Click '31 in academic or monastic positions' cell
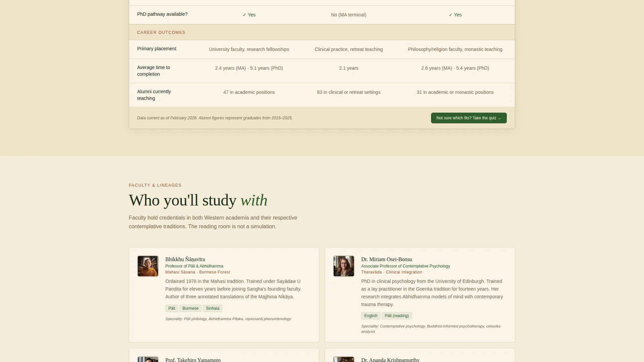The image size is (644, 362). 455,92
